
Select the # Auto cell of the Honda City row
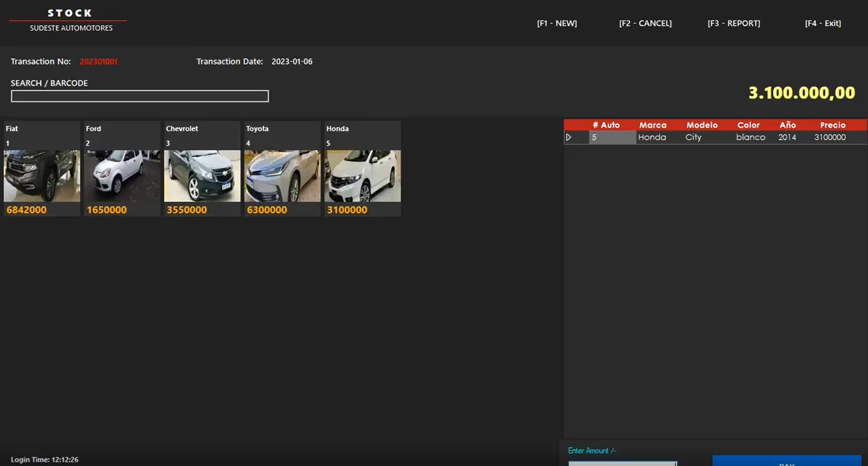click(612, 138)
